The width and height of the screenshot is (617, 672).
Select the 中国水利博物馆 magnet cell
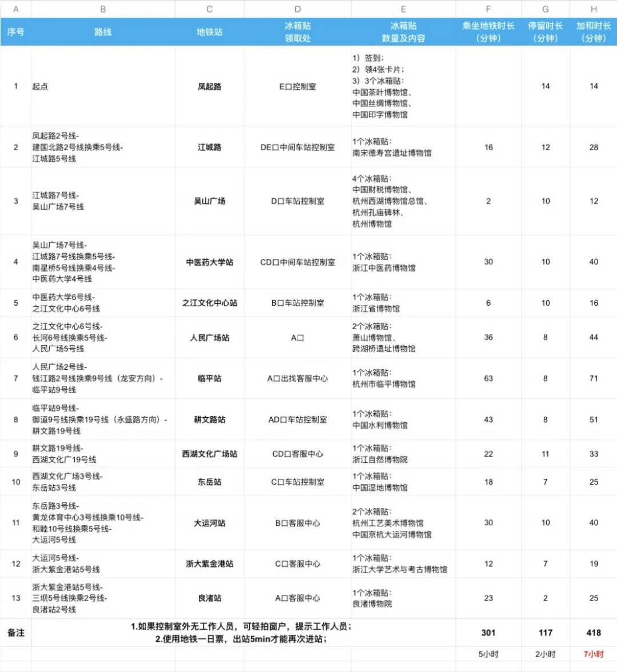tap(403, 419)
